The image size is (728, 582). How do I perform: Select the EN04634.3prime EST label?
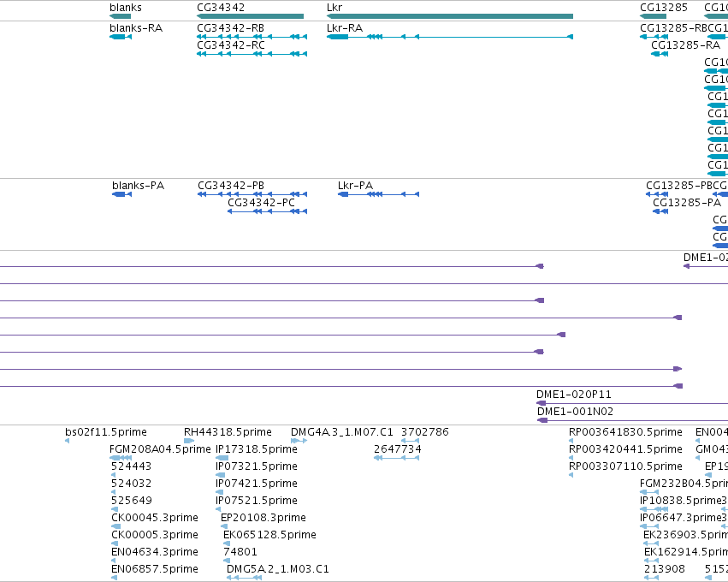155,552
